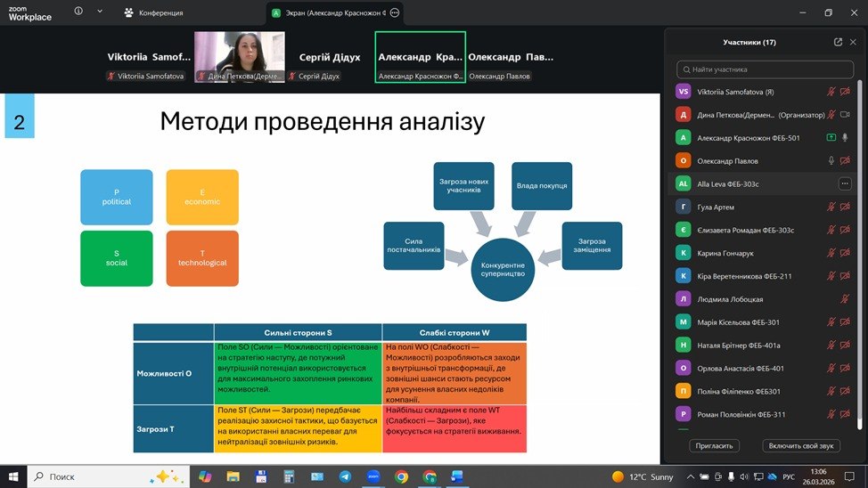The height and width of the screenshot is (488, 868).
Task: Open the info icon next to Zoom Workplace
Action: pyautogui.click(x=78, y=12)
